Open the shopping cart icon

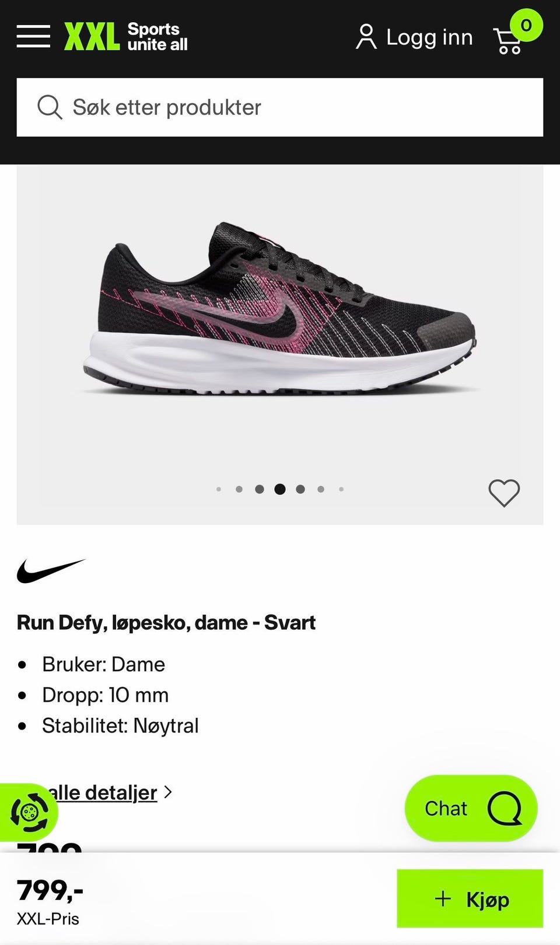[x=508, y=41]
